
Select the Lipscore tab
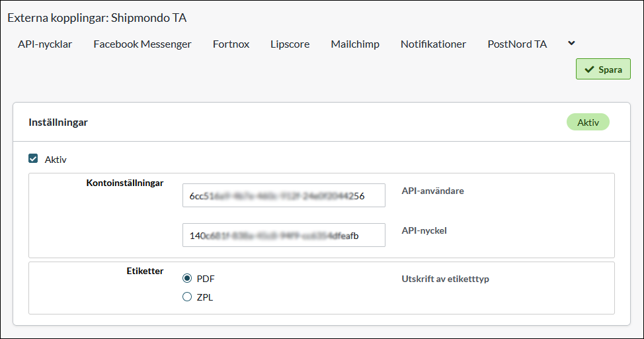(x=290, y=44)
